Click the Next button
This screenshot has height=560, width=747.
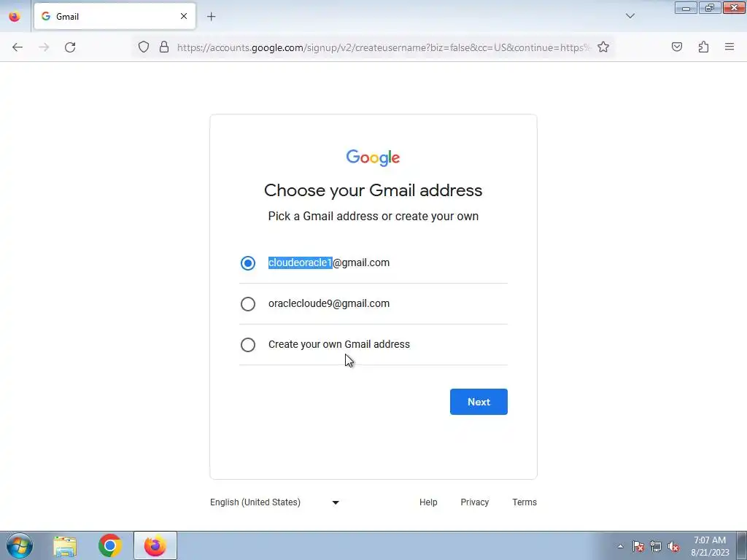(x=479, y=402)
